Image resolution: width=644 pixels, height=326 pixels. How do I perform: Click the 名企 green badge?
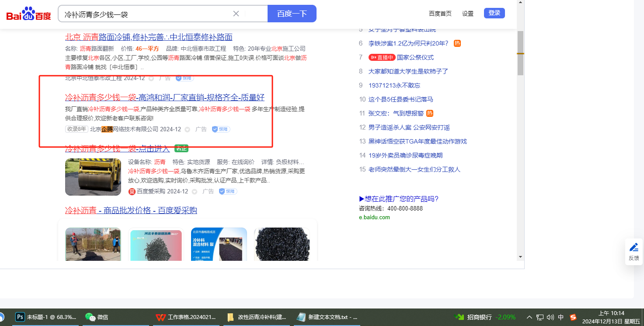181,148
